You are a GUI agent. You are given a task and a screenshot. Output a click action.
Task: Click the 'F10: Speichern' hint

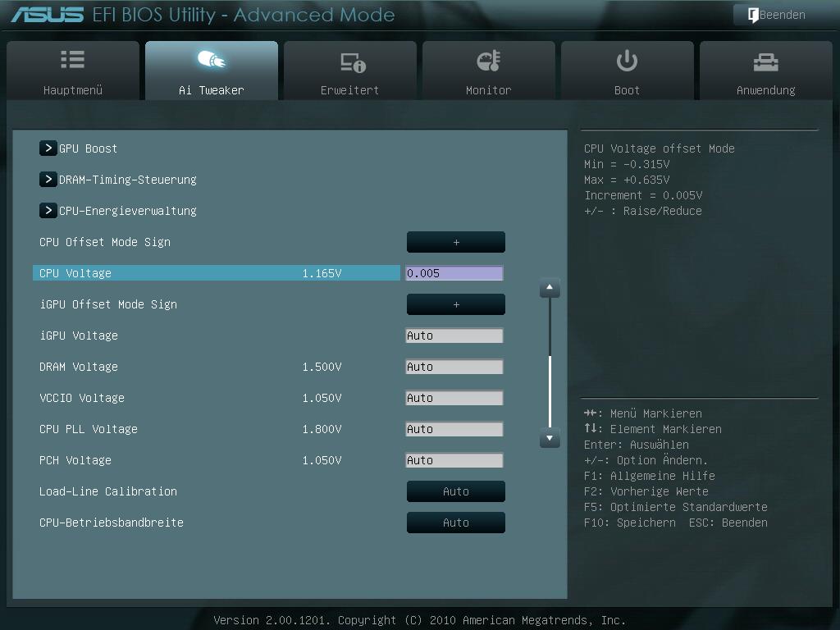pyautogui.click(x=630, y=523)
